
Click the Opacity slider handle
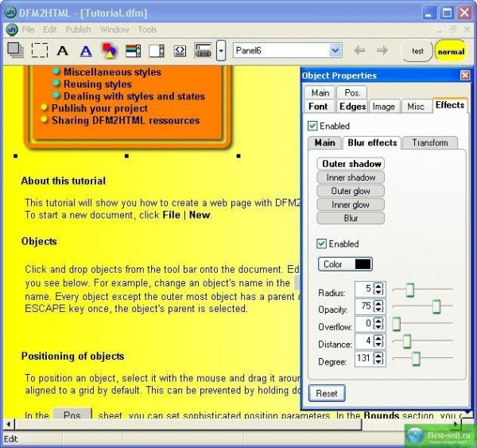click(436, 306)
